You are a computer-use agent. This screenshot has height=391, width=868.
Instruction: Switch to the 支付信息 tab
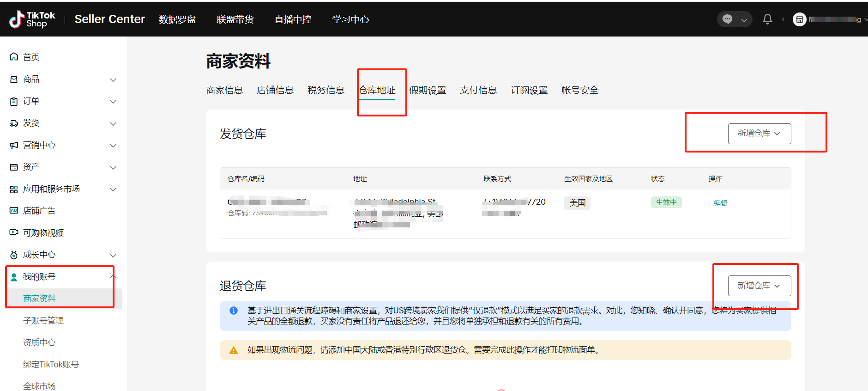click(478, 90)
